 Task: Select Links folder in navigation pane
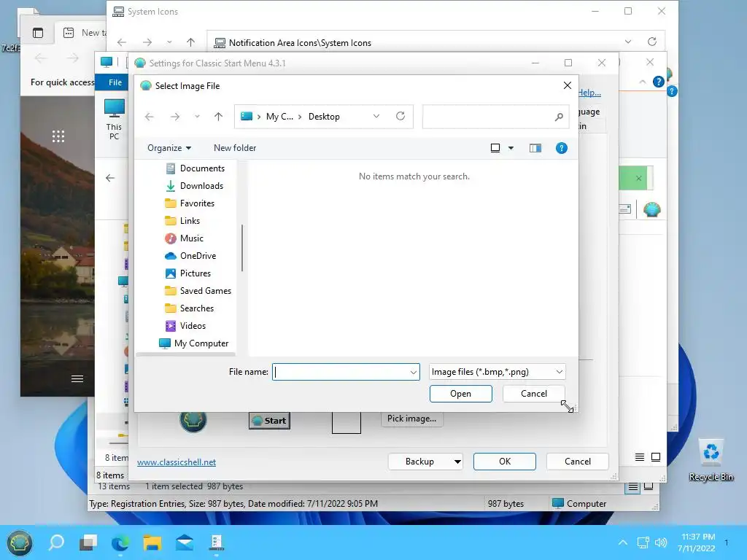point(182,221)
